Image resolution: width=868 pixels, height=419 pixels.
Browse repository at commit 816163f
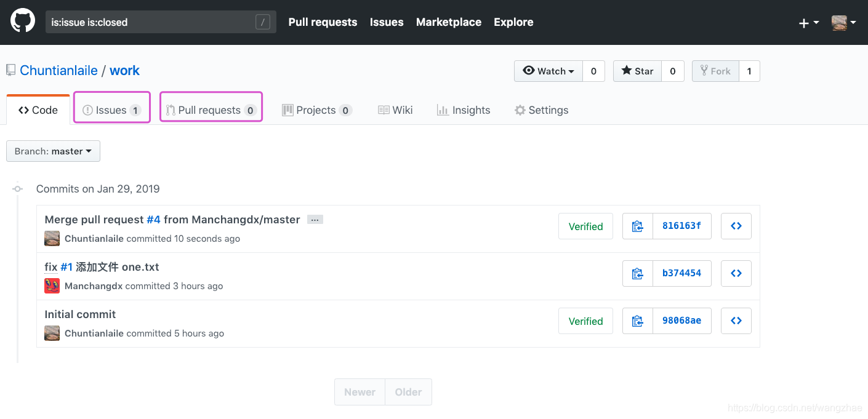[736, 226]
